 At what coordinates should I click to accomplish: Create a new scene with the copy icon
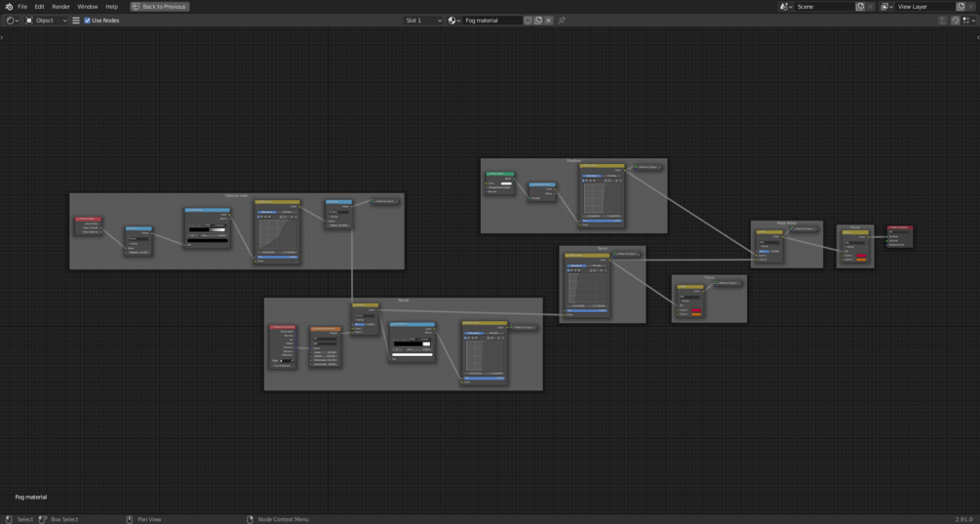point(860,6)
